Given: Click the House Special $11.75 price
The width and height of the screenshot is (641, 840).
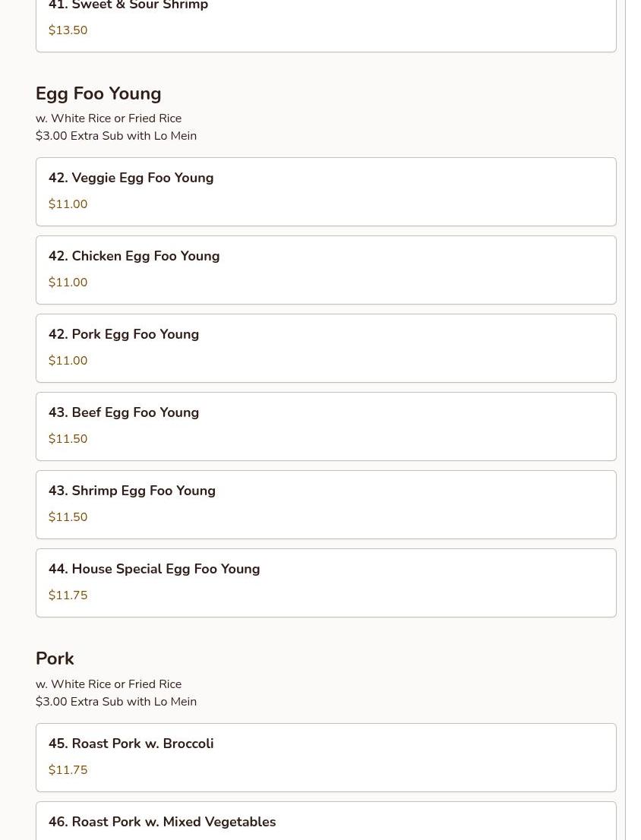Looking at the screenshot, I should (x=68, y=595).
